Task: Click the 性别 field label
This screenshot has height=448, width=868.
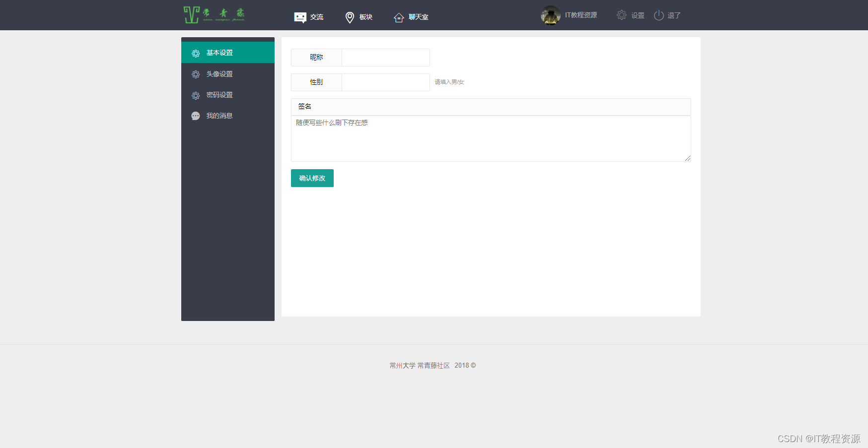Action: pyautogui.click(x=316, y=82)
